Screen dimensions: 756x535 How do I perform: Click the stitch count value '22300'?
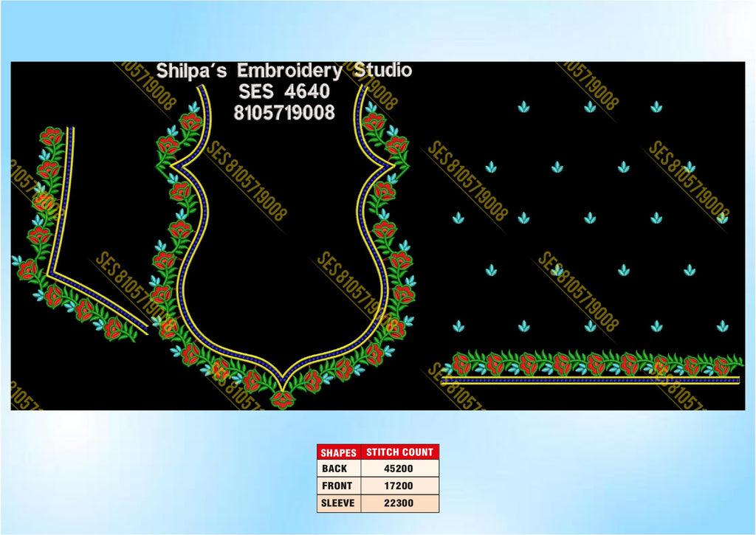pyautogui.click(x=399, y=503)
